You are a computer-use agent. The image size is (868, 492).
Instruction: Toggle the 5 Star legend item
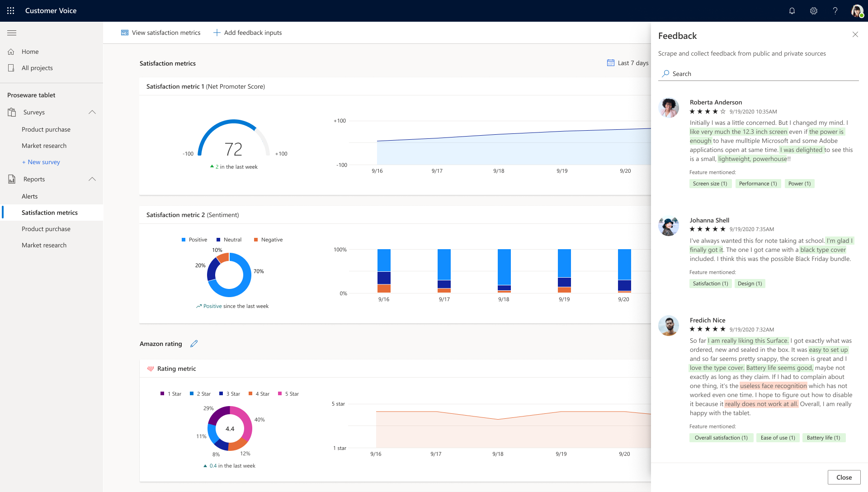[288, 394]
